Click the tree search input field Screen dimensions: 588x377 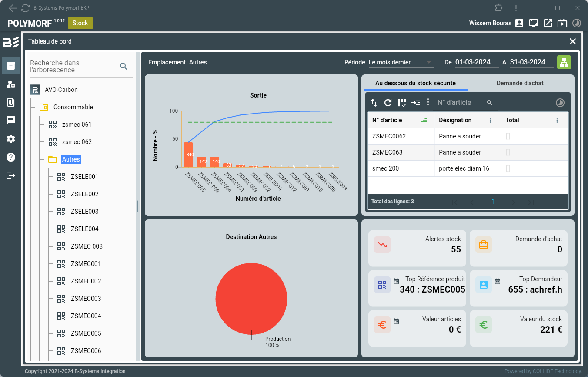(72, 66)
